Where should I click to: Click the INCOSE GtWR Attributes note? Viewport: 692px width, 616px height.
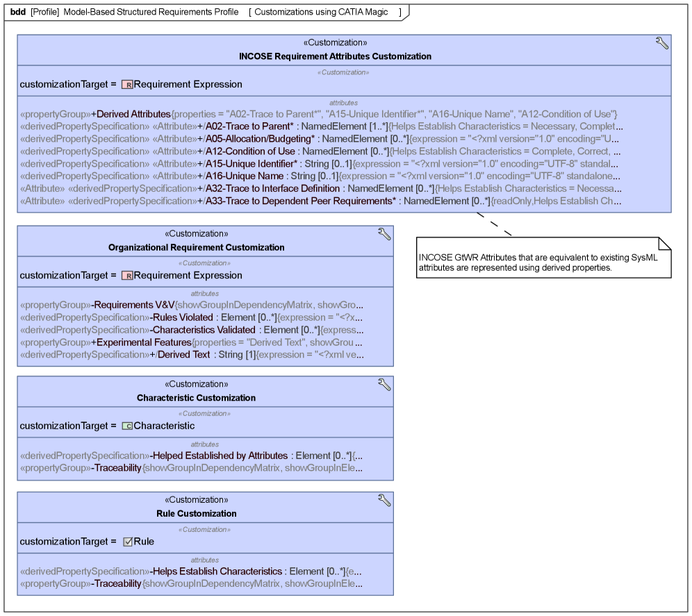point(544,258)
